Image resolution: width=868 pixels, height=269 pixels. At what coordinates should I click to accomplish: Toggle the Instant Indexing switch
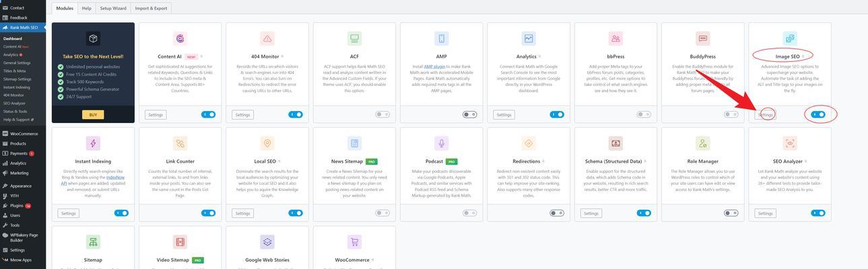pos(121,213)
